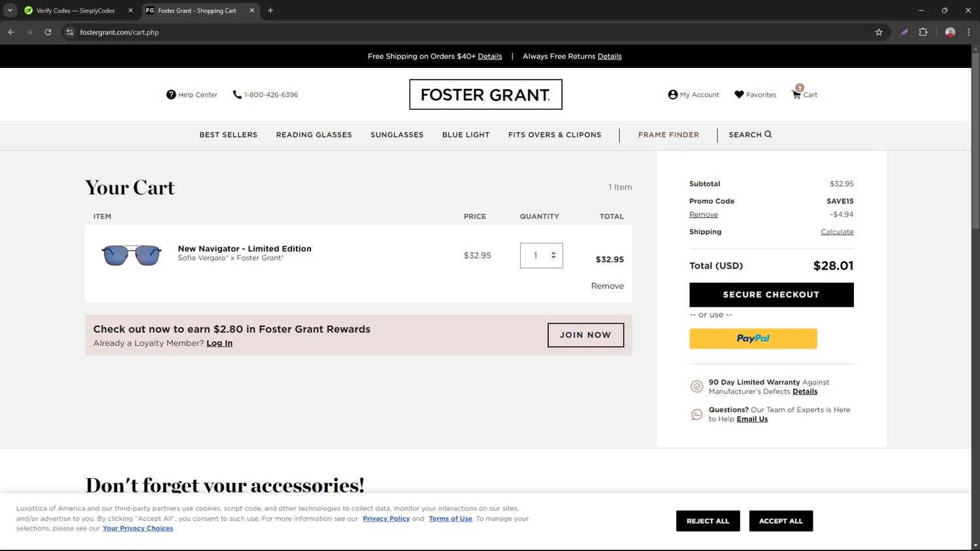Click REJECT ALL cookies button
The width and height of the screenshot is (980, 551).
click(x=708, y=521)
